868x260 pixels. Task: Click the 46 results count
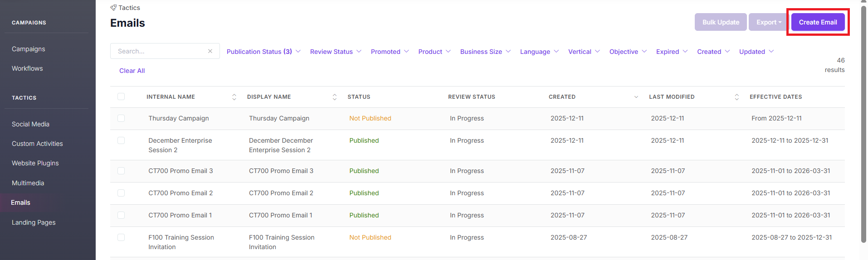(x=834, y=65)
